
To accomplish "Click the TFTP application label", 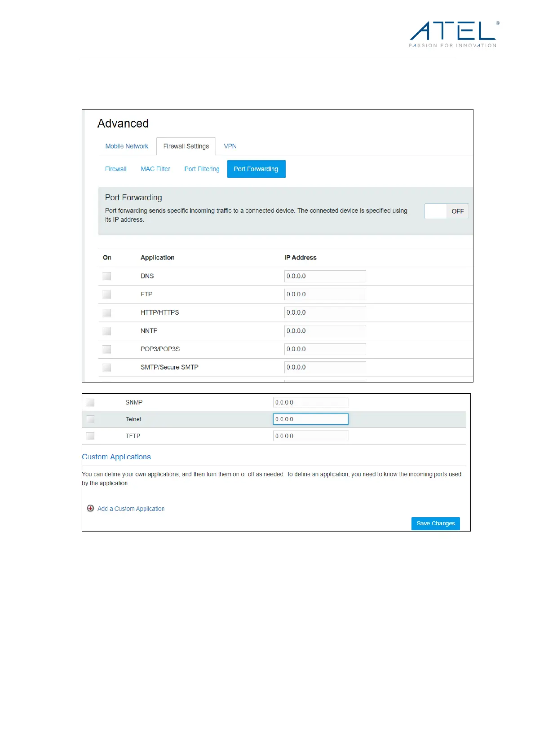I will (133, 436).
